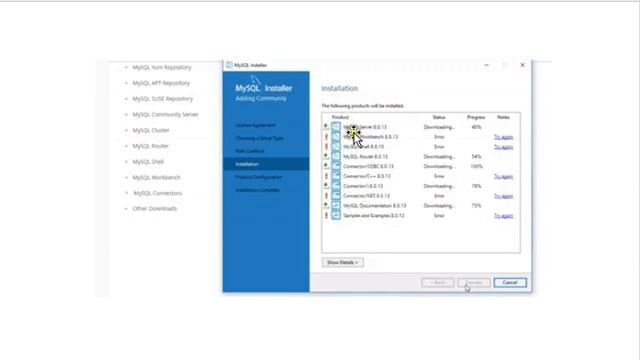Click the Samples and Examples 8.0.13 product icon

pos(336,215)
